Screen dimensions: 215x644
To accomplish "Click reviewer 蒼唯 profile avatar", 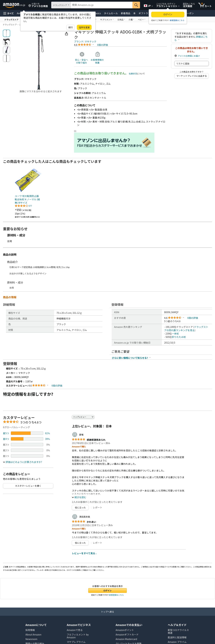I will 75,435.
